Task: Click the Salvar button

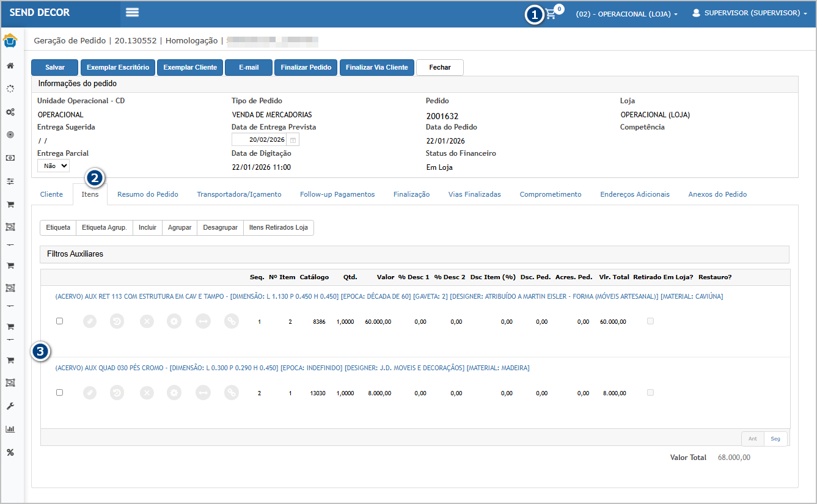Action: point(54,67)
